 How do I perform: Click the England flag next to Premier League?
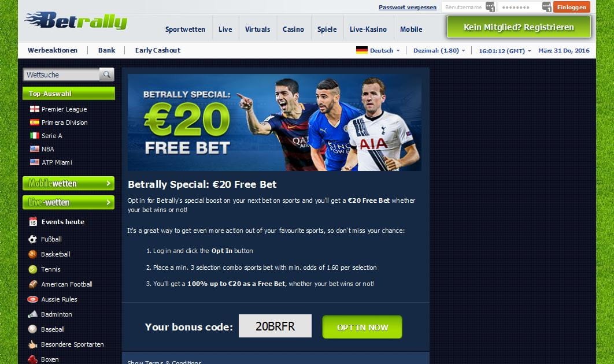35,109
